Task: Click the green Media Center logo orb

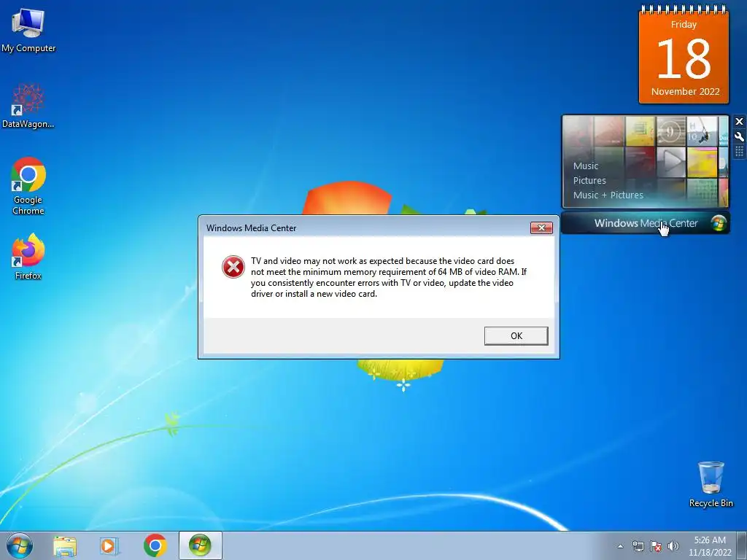Action: coord(719,223)
